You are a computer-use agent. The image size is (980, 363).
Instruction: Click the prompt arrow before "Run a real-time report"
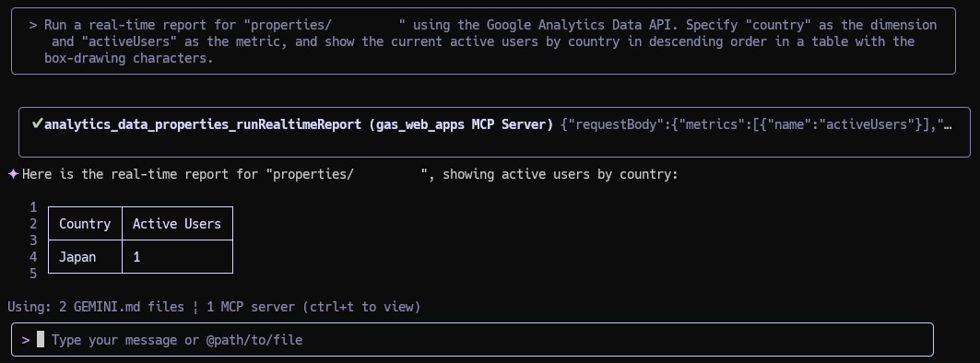coord(33,26)
